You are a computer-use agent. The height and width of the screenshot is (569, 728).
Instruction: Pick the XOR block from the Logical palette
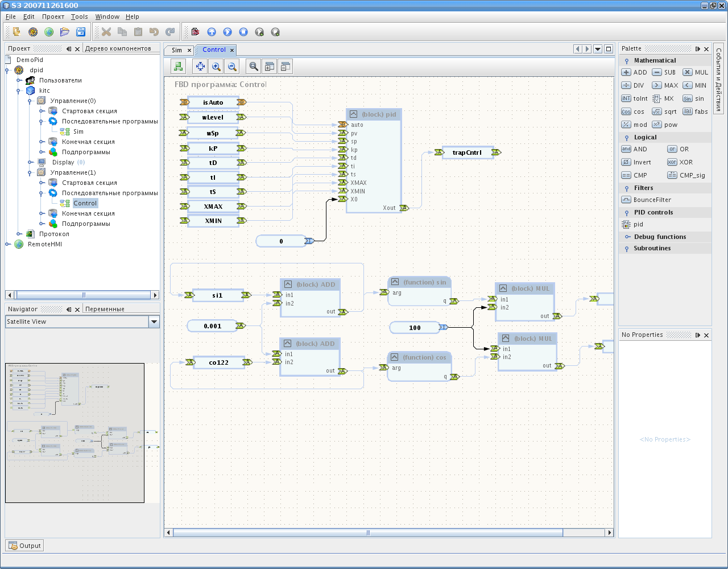[680, 162]
